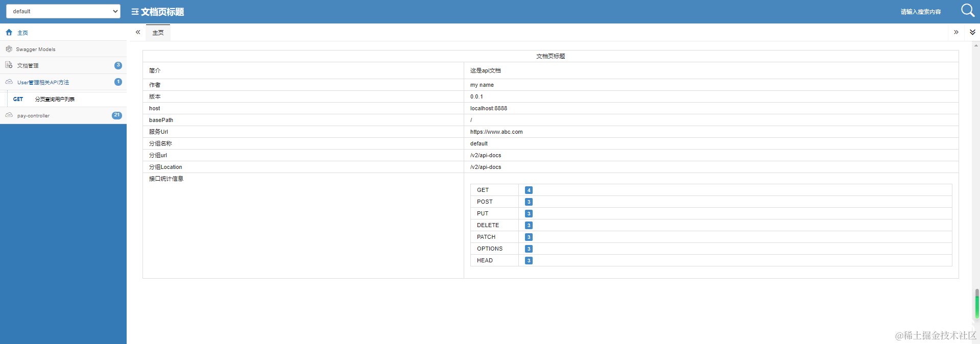Screen dimensions: 980x344
Task: Focus the search input field
Action: point(921,12)
